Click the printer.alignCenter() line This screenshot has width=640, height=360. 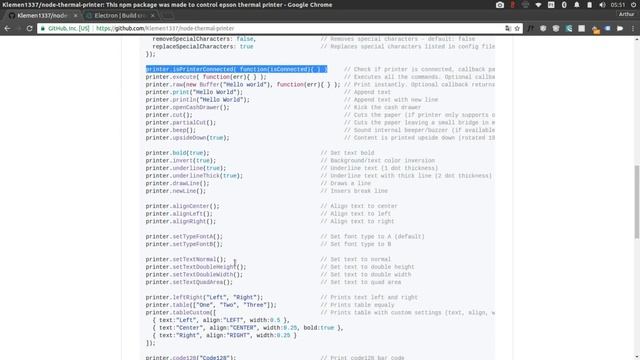pos(182,206)
